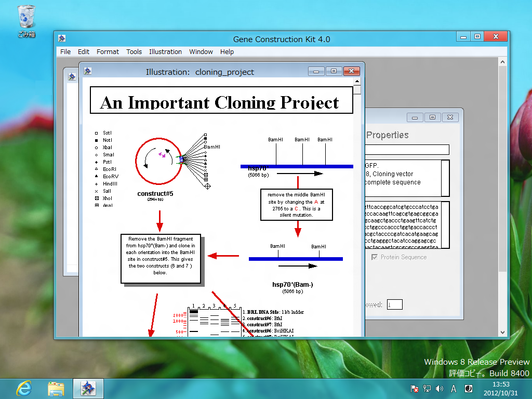Open the Illustration menu
Image resolution: width=532 pixels, height=399 pixels.
pyautogui.click(x=165, y=51)
